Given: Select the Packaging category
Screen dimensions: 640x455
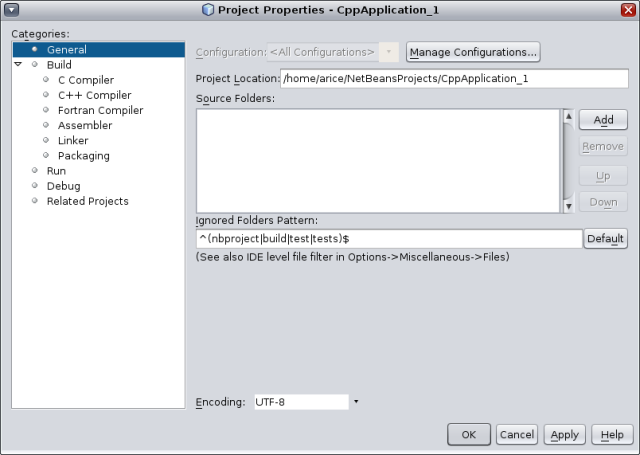Looking at the screenshot, I should [x=83, y=156].
